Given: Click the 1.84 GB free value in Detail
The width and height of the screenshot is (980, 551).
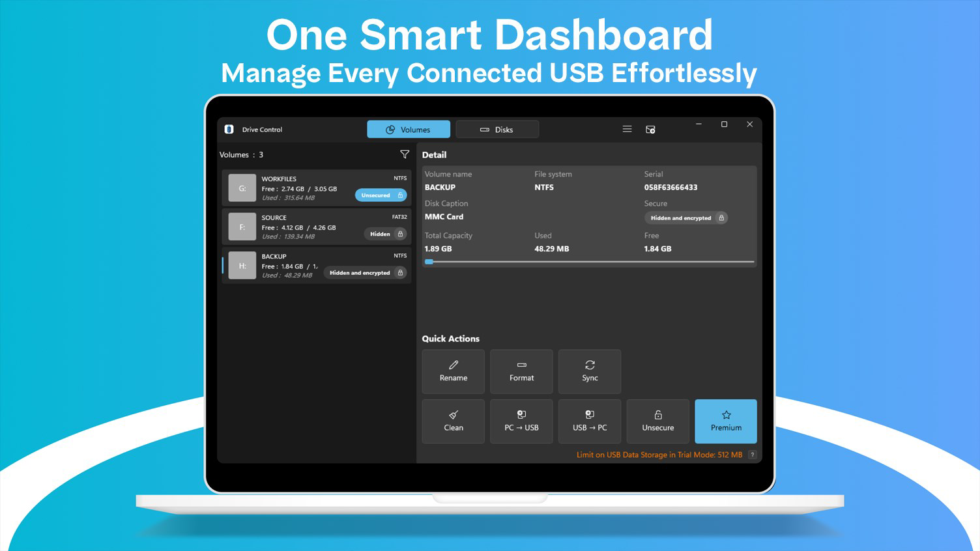Looking at the screenshot, I should tap(657, 249).
